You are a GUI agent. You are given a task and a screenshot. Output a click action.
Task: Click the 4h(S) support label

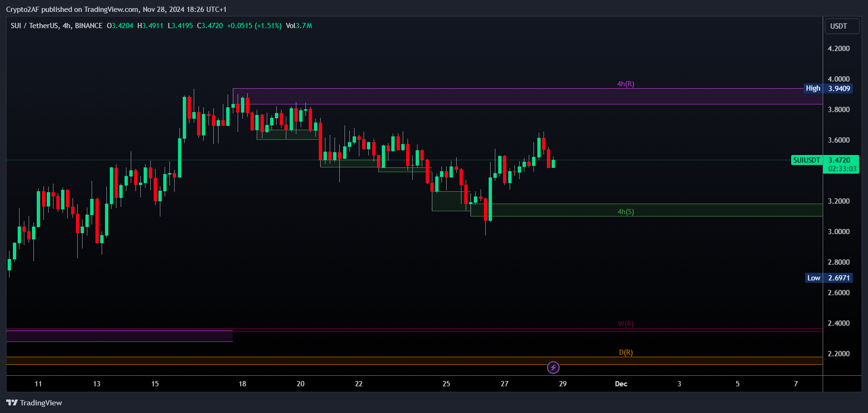click(x=626, y=212)
